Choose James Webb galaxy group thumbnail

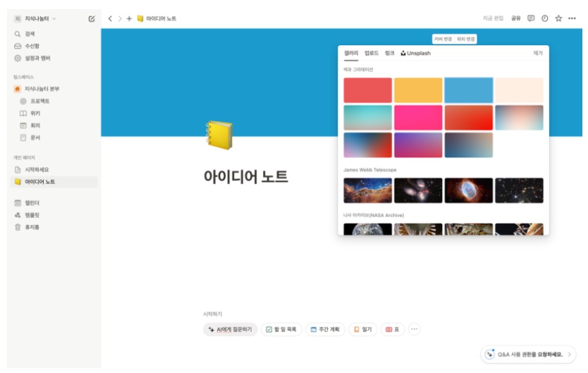418,190
